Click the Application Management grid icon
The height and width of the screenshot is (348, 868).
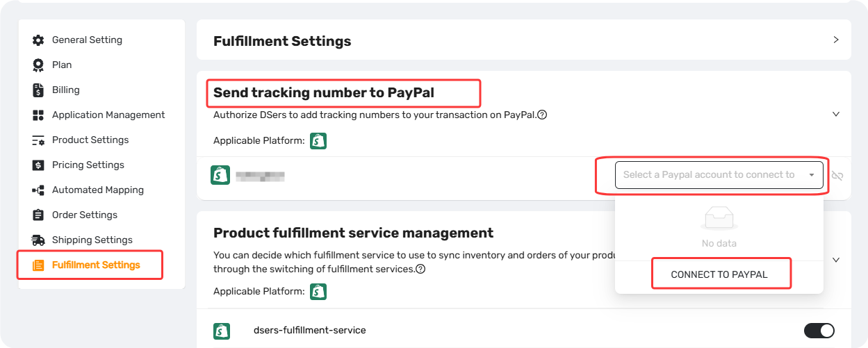pos(38,115)
